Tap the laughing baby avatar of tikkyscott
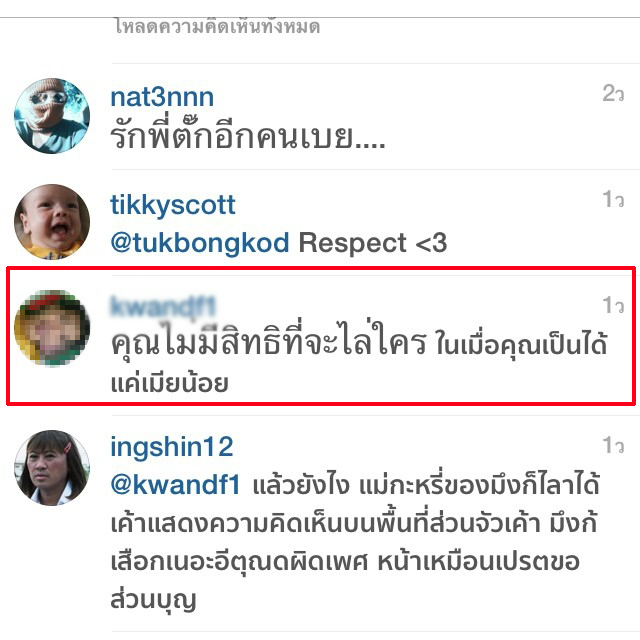640x640 pixels. click(x=52, y=222)
